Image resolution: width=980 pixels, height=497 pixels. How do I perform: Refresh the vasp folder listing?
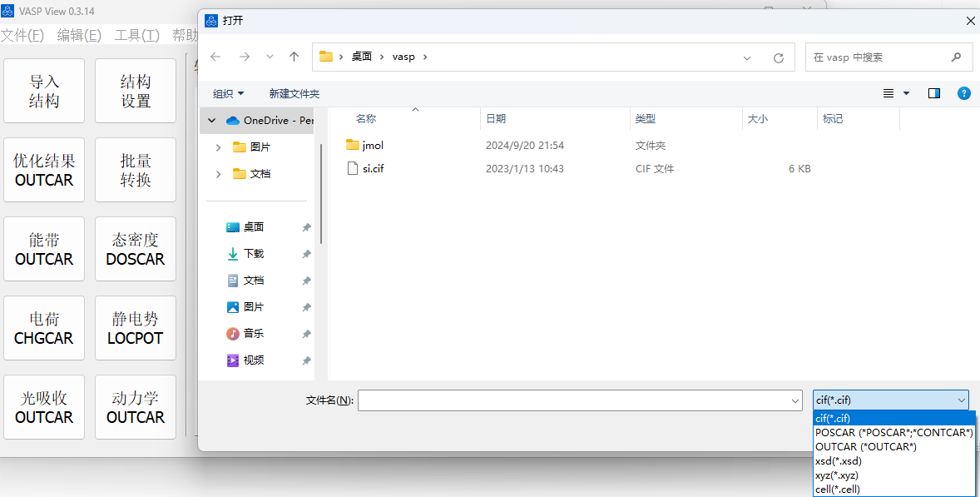click(778, 57)
